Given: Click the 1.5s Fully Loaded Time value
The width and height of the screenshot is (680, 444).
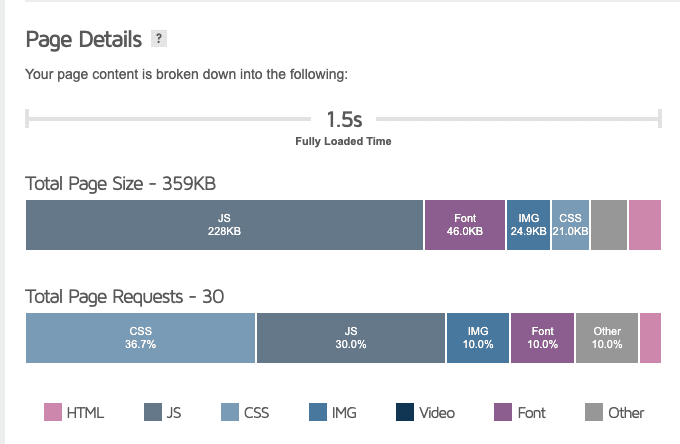Looking at the screenshot, I should pos(344,120).
